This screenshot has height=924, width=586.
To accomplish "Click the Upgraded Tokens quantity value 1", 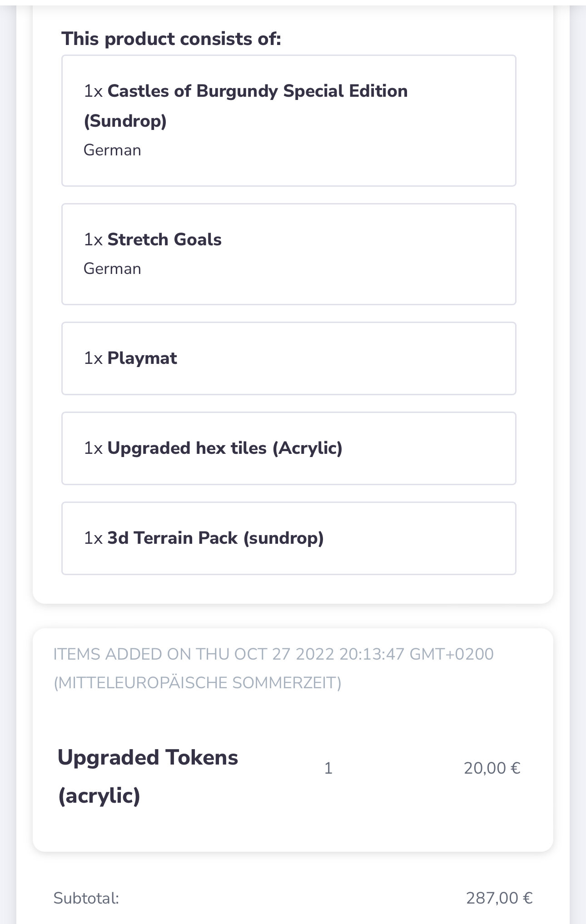I will (x=328, y=768).
